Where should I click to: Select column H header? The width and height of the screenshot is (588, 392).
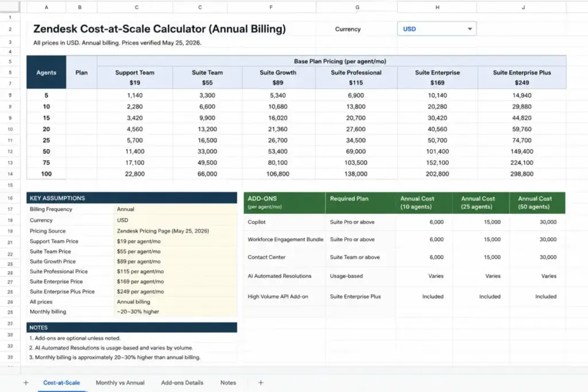pos(437,7)
